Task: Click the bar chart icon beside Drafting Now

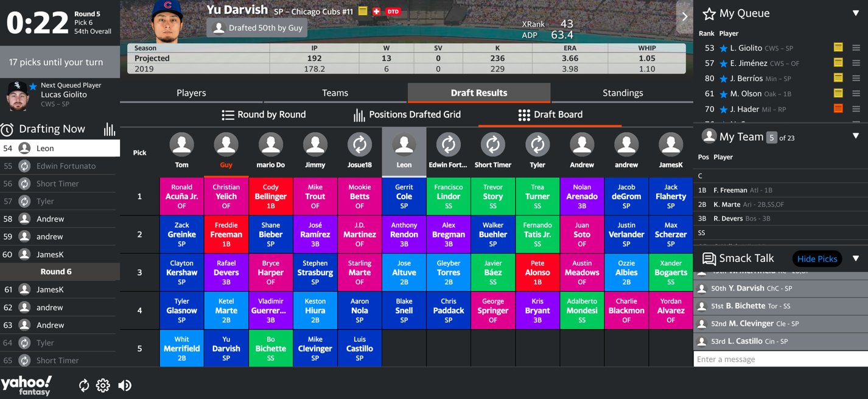Action: [x=110, y=129]
